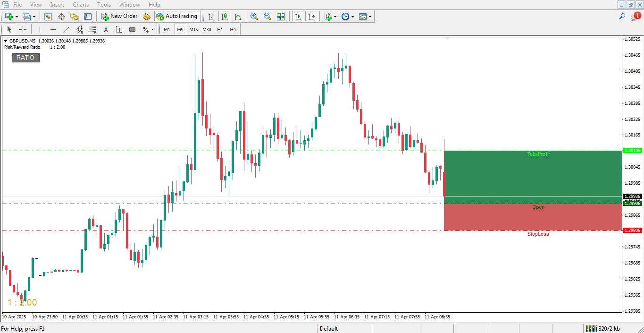Select the text annotation tool
This screenshot has width=644, height=333.
click(x=106, y=29)
